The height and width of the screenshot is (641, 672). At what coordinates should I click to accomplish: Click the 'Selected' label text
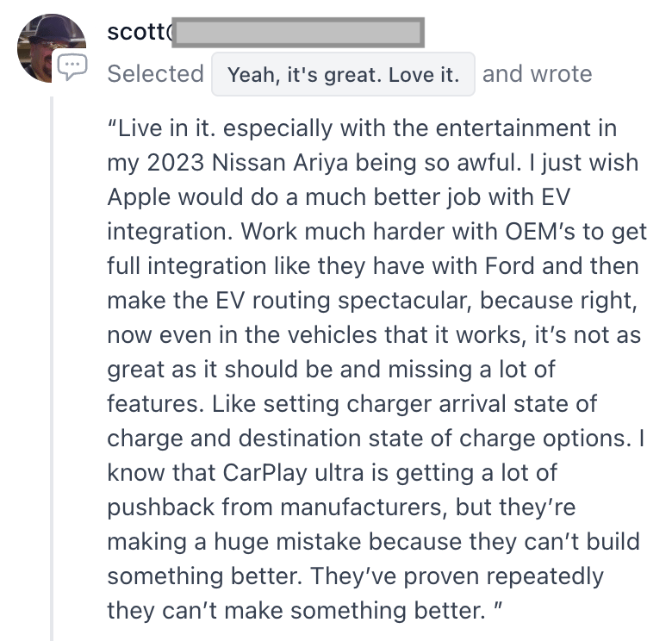[x=155, y=74]
